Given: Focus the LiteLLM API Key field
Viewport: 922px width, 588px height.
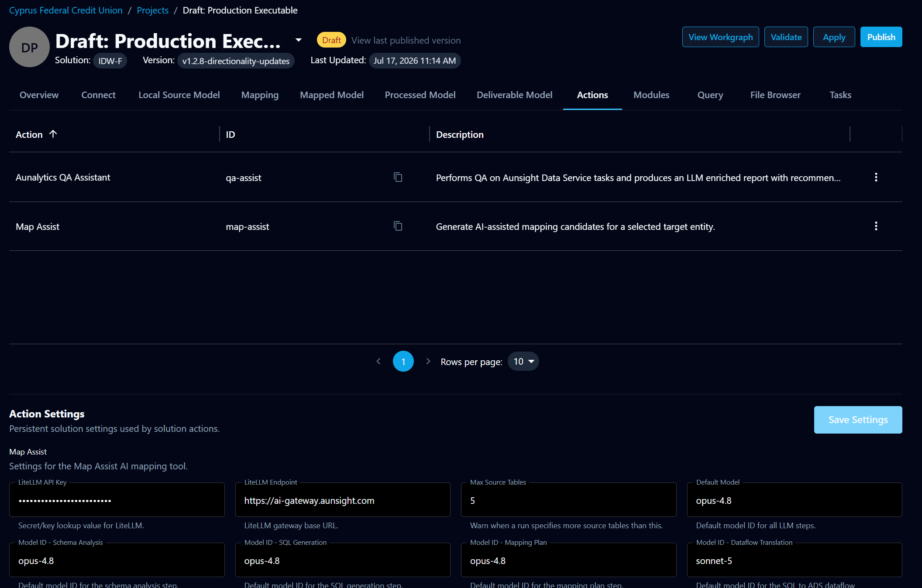Looking at the screenshot, I should [117, 500].
